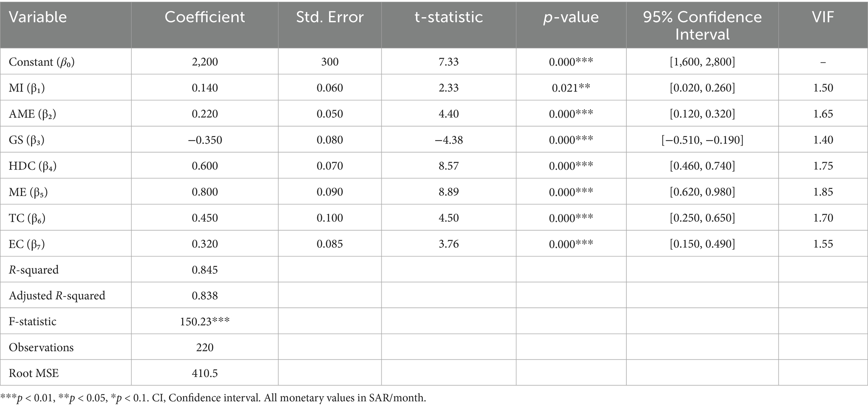Click the Std. Error header cell

click(x=330, y=17)
